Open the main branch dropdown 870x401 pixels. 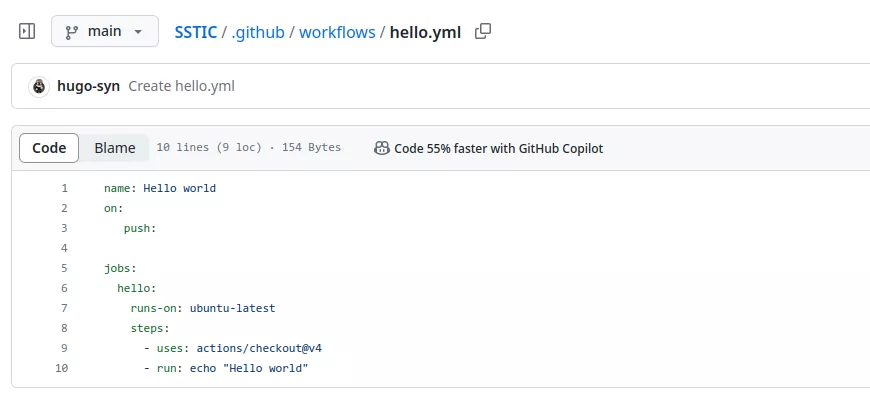click(x=105, y=31)
